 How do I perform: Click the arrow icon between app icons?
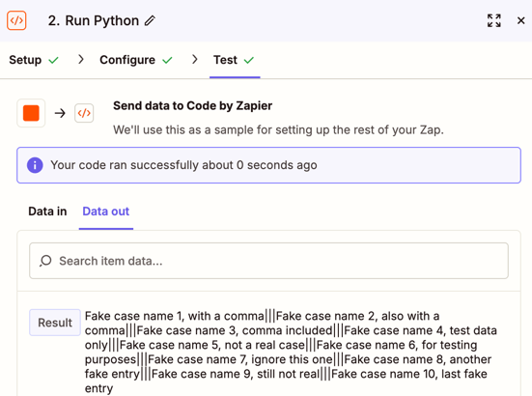click(x=60, y=113)
